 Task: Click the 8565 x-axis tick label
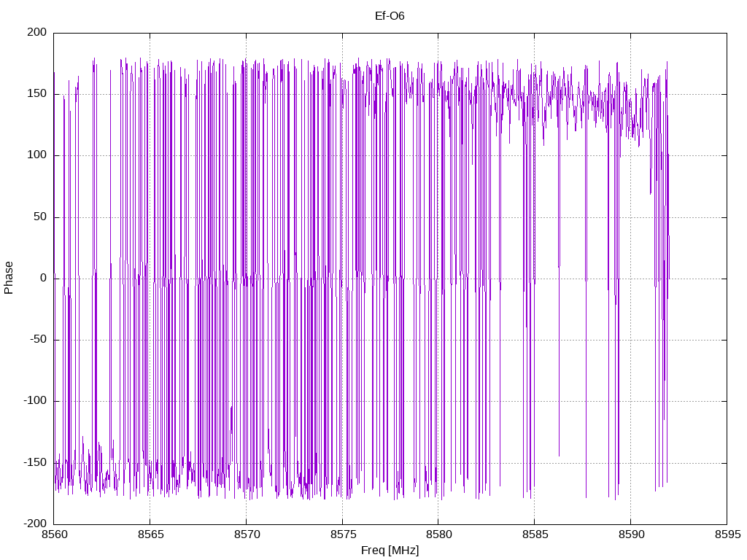tap(150, 534)
